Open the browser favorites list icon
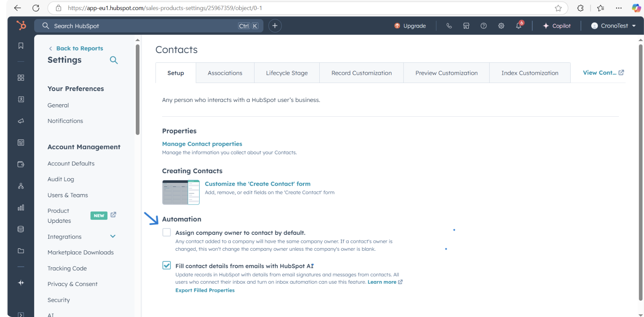 pyautogui.click(x=601, y=8)
